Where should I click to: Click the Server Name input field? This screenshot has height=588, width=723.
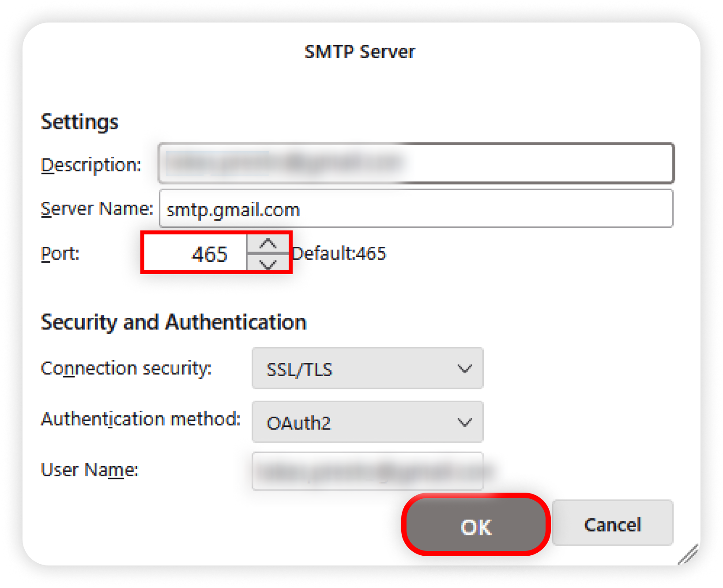[x=416, y=209]
